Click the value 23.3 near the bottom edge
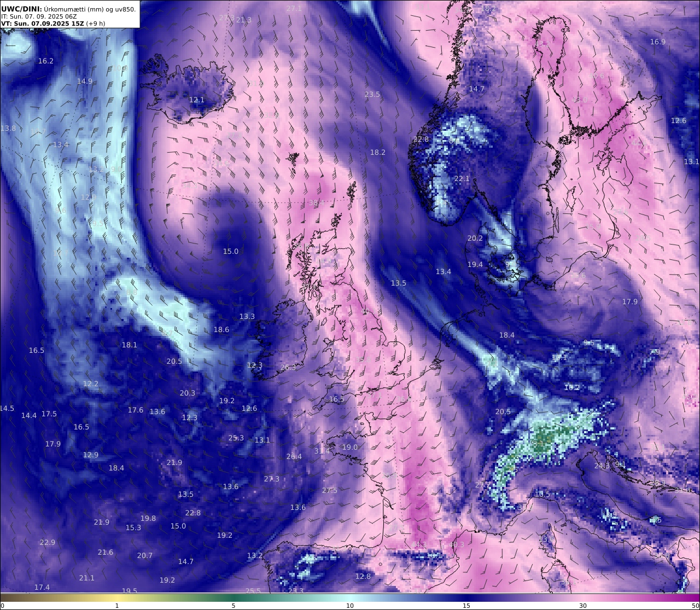This screenshot has width=700, height=610. click(x=296, y=590)
